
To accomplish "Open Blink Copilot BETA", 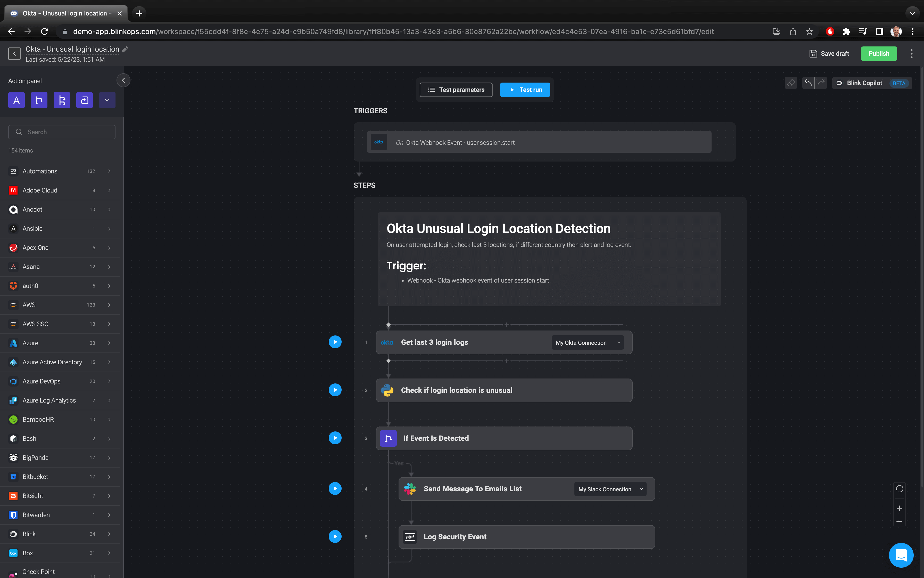I will 872,83.
